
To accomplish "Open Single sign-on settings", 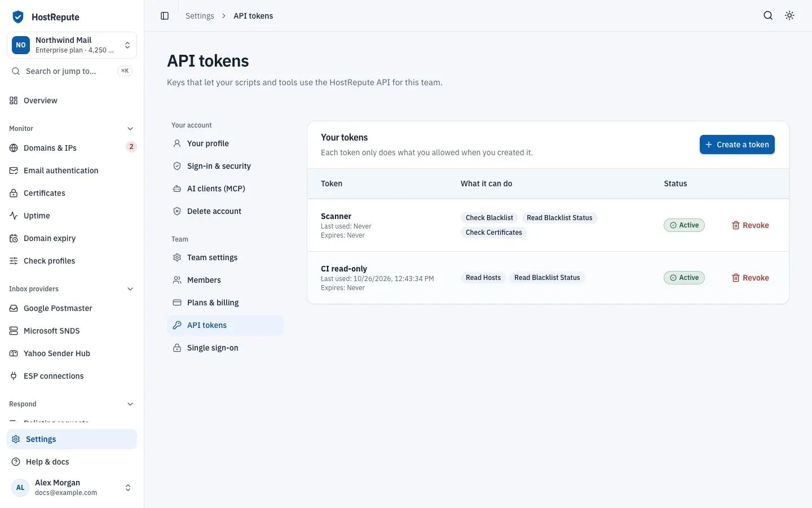I will (226, 348).
